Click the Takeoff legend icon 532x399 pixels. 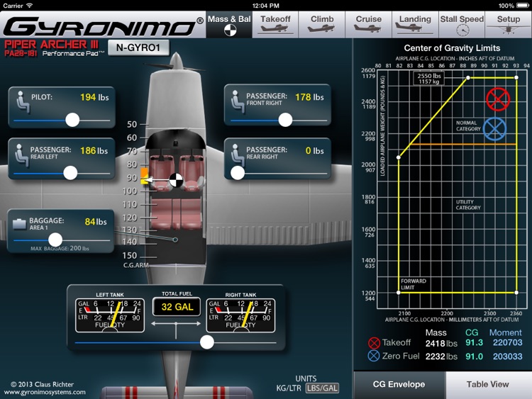tap(374, 343)
